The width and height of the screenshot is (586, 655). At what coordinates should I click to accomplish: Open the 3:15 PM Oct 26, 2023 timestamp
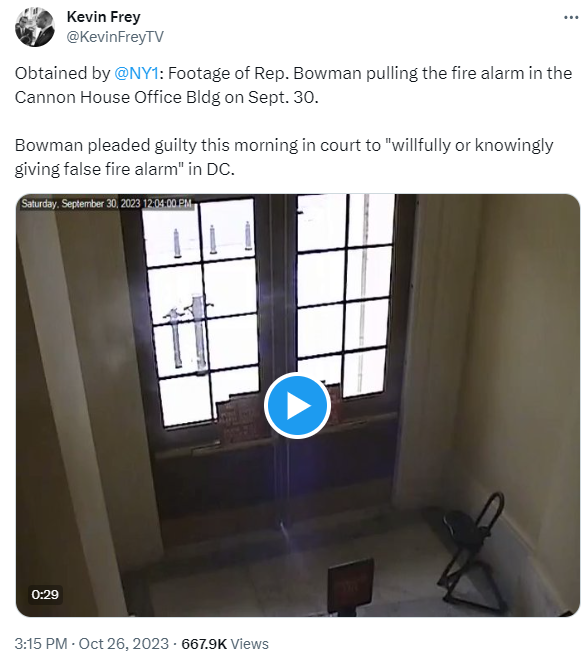pos(91,643)
